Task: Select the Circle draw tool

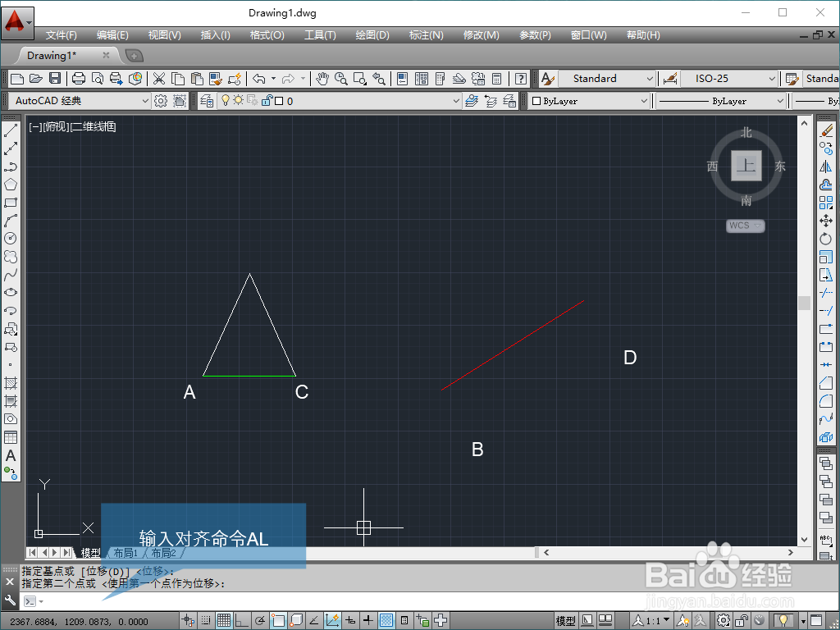Action: click(x=11, y=239)
